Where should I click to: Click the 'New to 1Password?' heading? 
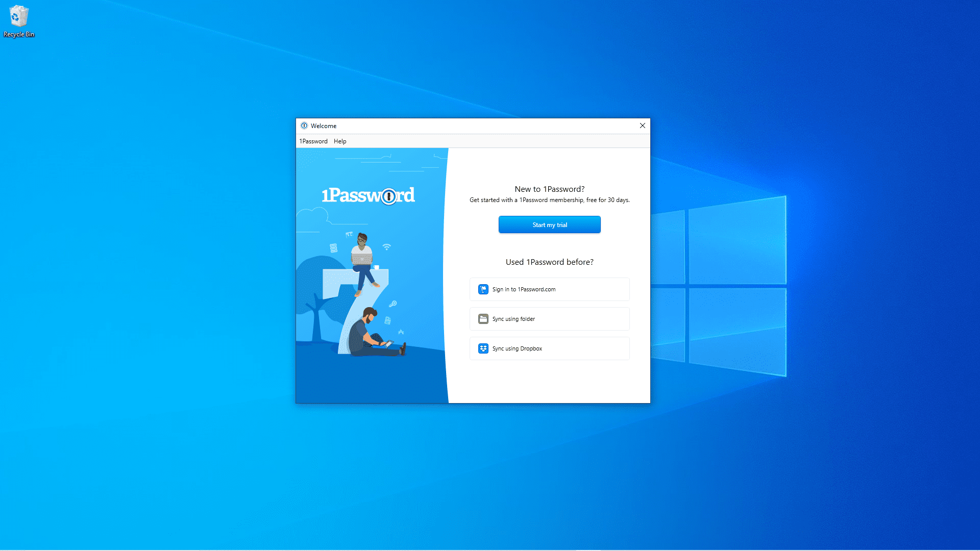[x=550, y=189]
